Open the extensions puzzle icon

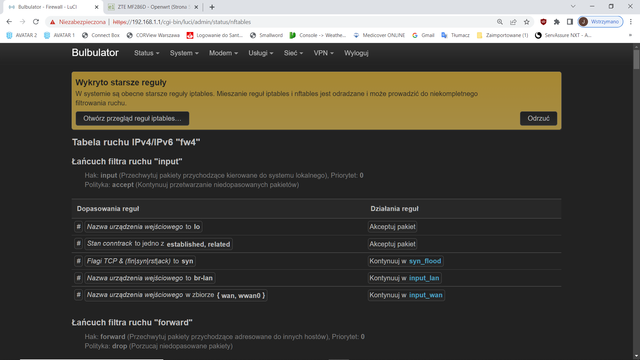point(557,22)
